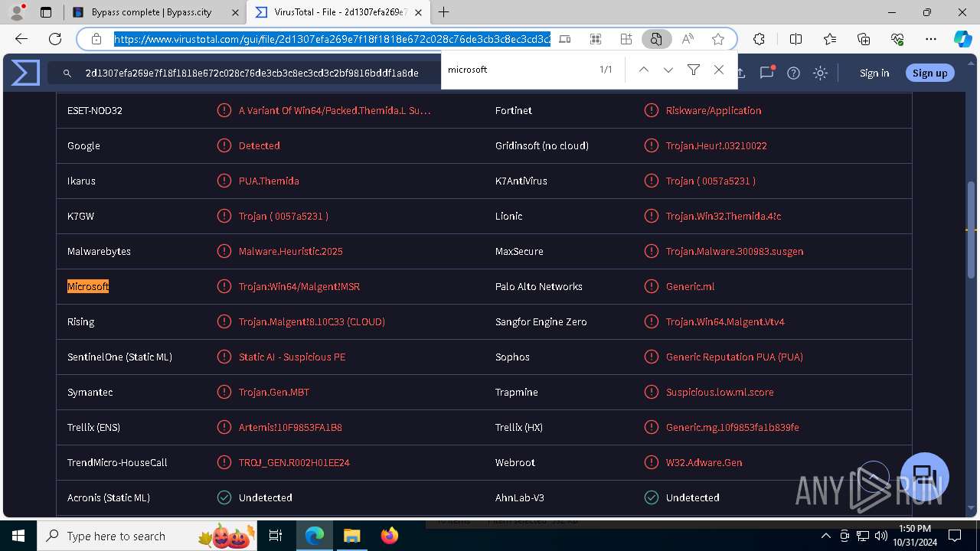Image resolution: width=980 pixels, height=551 pixels.
Task: Click the taskbar search box
Action: tap(147, 536)
